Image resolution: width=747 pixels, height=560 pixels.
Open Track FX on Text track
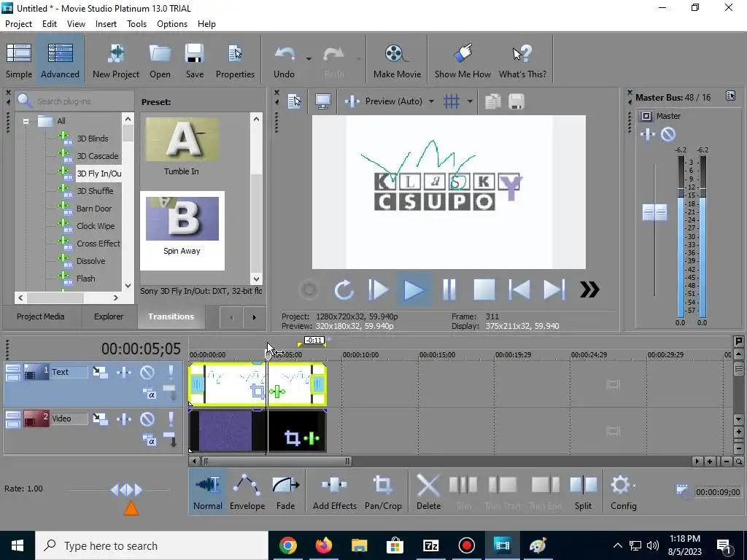(124, 372)
